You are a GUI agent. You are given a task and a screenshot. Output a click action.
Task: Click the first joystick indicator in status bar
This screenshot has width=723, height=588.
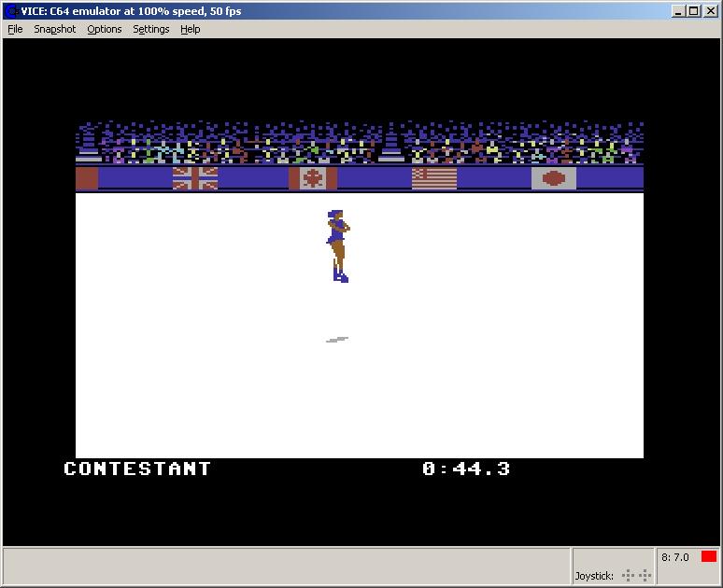(x=628, y=575)
